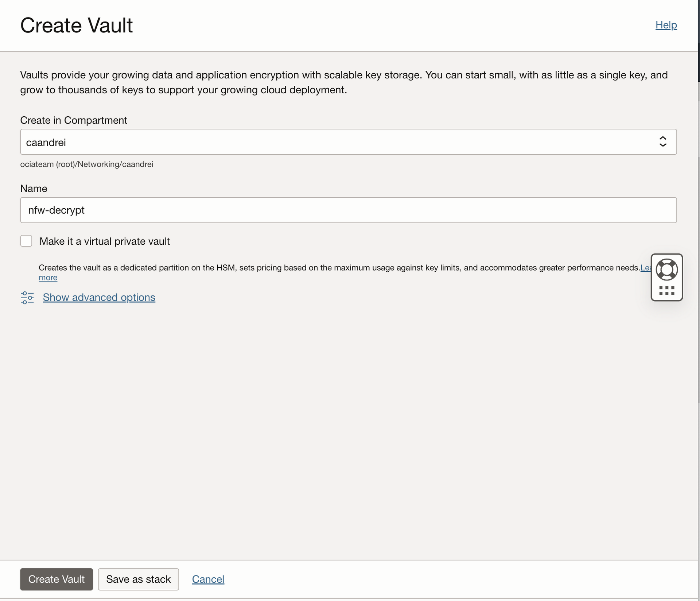This screenshot has width=700, height=601.
Task: Open the lifebuoy support icon
Action: click(x=666, y=270)
